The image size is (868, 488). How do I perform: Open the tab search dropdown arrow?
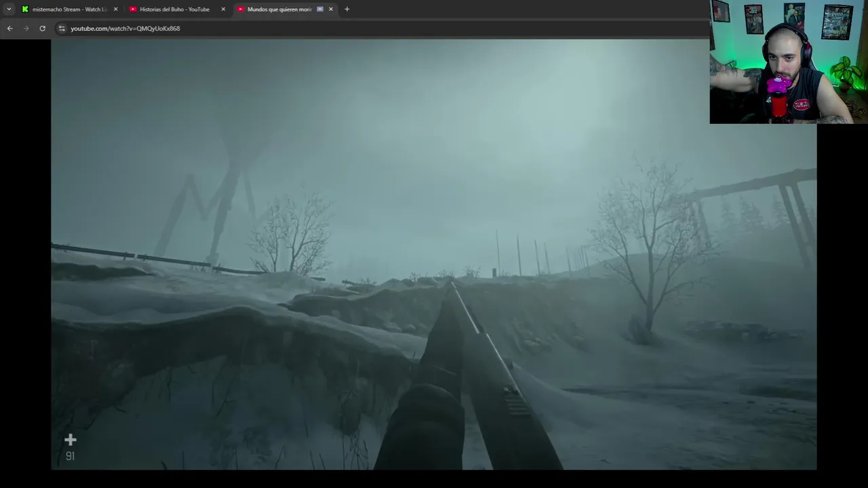click(x=9, y=9)
